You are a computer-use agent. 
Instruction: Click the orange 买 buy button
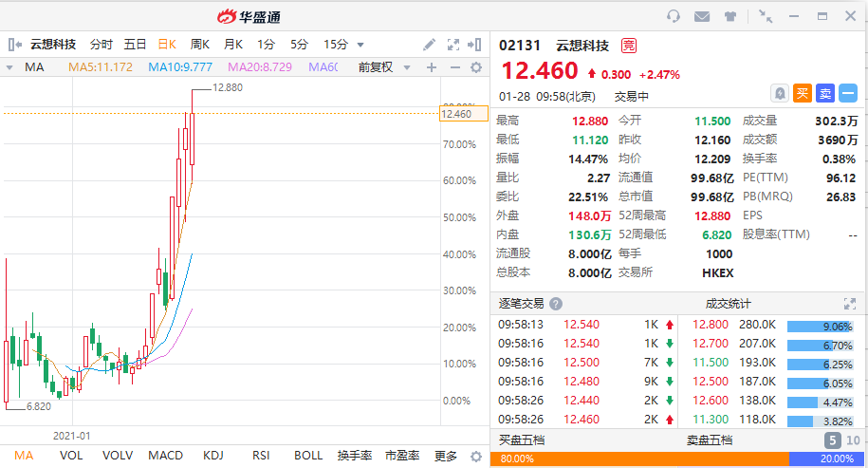[803, 93]
